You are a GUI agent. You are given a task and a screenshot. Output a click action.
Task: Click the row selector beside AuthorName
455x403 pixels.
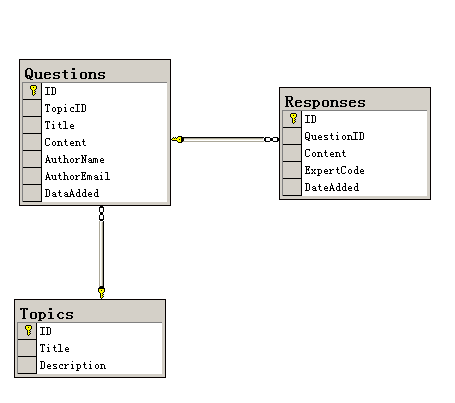32,159
